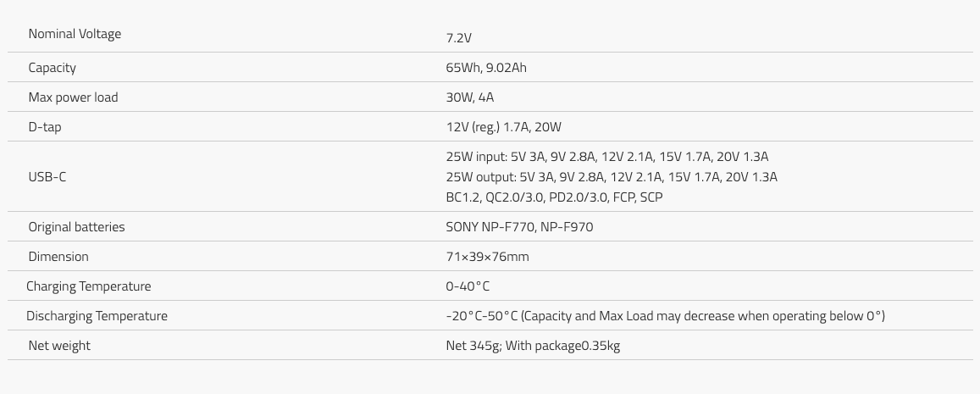Select the 12V (reg.) 1.7A, 20W text
This screenshot has height=394, width=980.
click(x=504, y=127)
